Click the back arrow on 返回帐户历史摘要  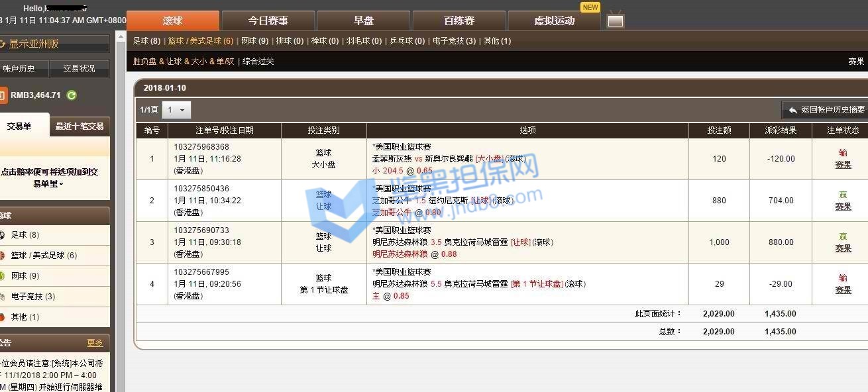[x=792, y=110]
